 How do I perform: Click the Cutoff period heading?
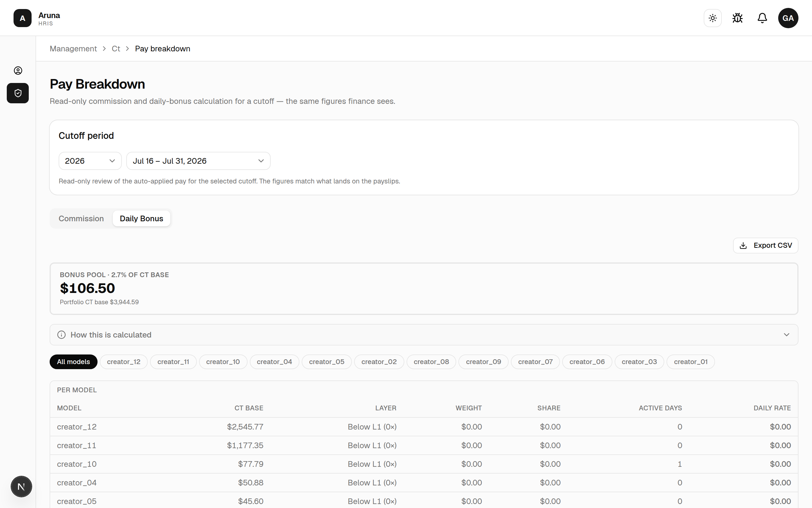point(86,136)
